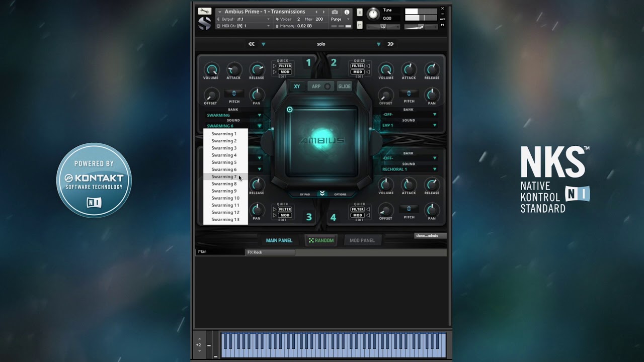Screen dimensions: 644x362
Task: Open the instrument info icon
Action: [x=347, y=12]
